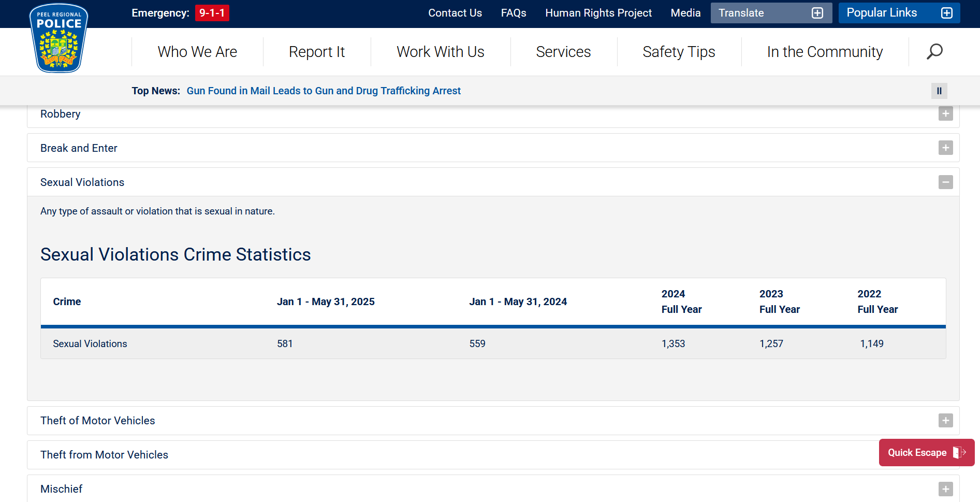Click the '2022 Full Year' column header
980x502 pixels.
point(878,302)
